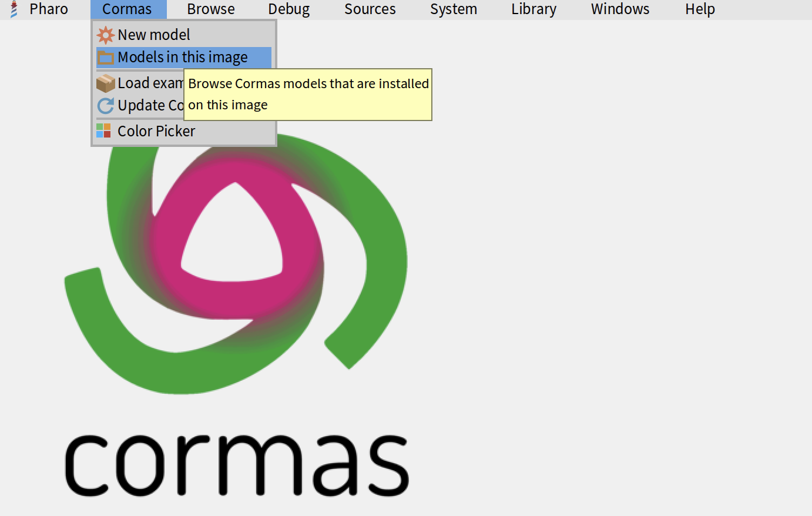Click the cormas wordmark text
Screen dimensions: 812x516
[x=236, y=464]
